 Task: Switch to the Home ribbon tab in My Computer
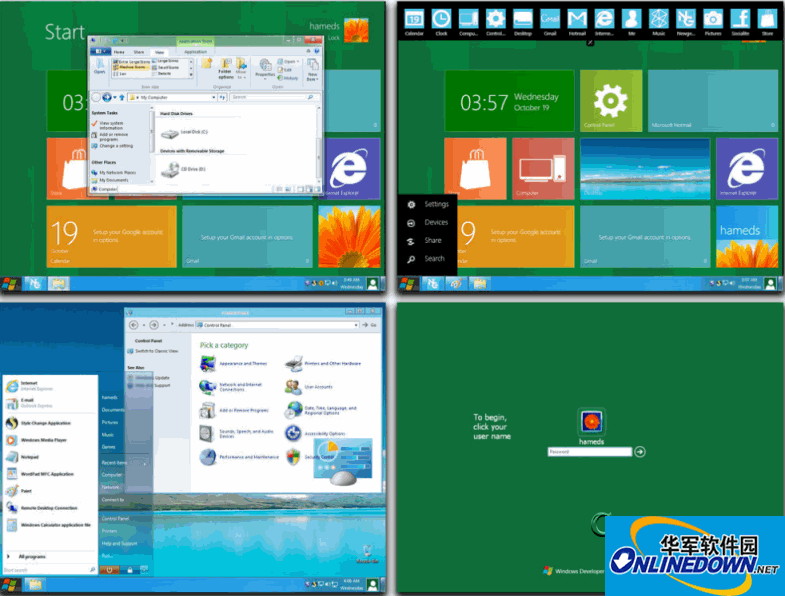click(119, 52)
